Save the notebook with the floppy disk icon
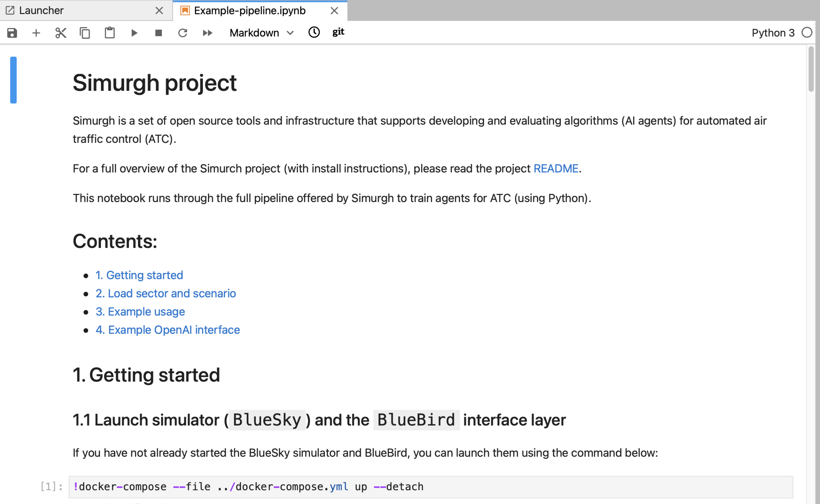This screenshot has height=504, width=820. click(x=12, y=33)
